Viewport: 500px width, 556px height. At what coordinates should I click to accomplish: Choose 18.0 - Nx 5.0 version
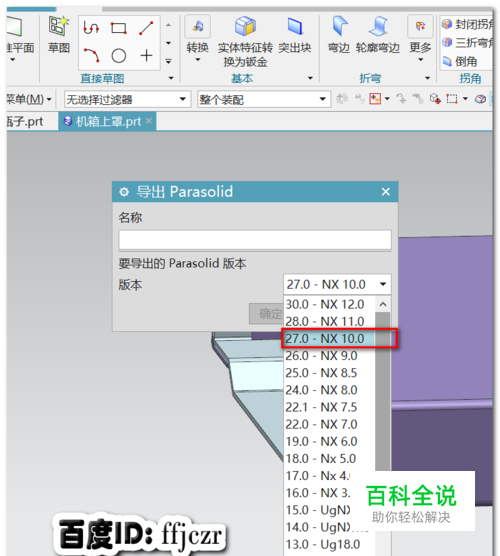(329, 458)
